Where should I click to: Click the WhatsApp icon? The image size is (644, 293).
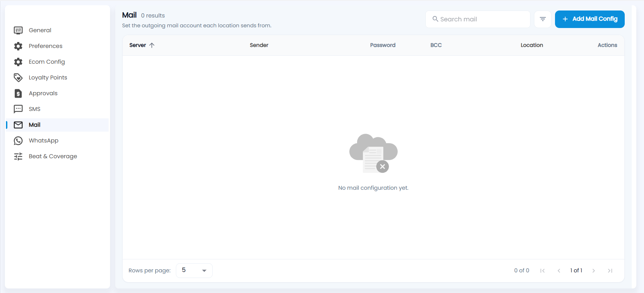click(18, 141)
